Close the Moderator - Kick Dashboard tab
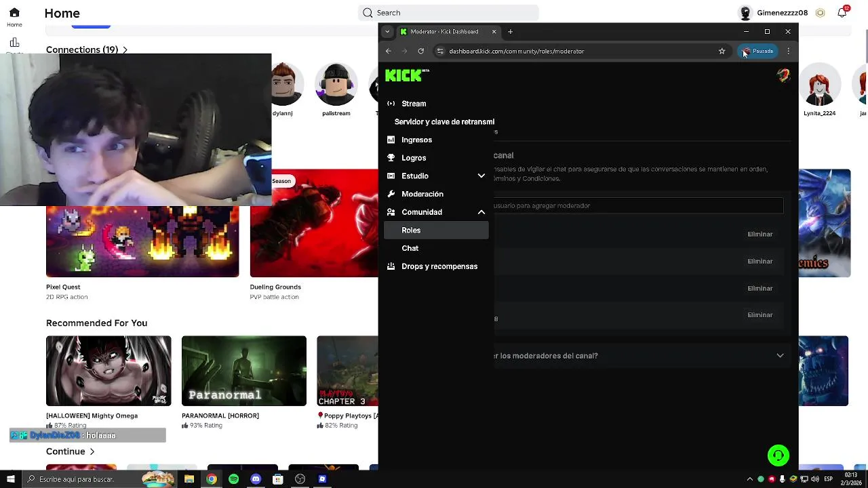The height and width of the screenshot is (488, 868). tap(494, 31)
